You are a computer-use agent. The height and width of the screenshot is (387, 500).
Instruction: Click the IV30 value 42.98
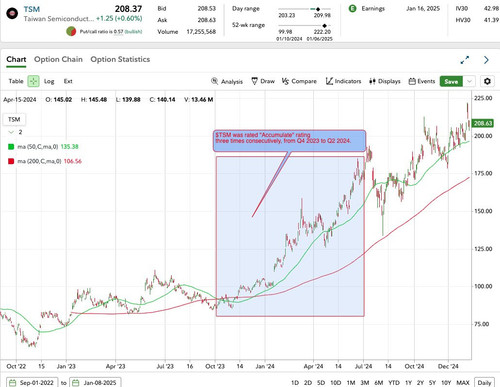tap(491, 9)
